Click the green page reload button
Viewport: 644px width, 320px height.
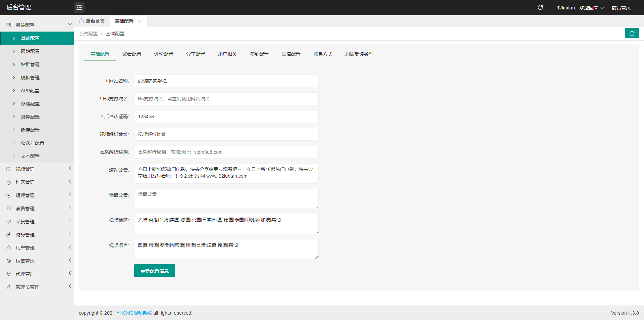[632, 34]
